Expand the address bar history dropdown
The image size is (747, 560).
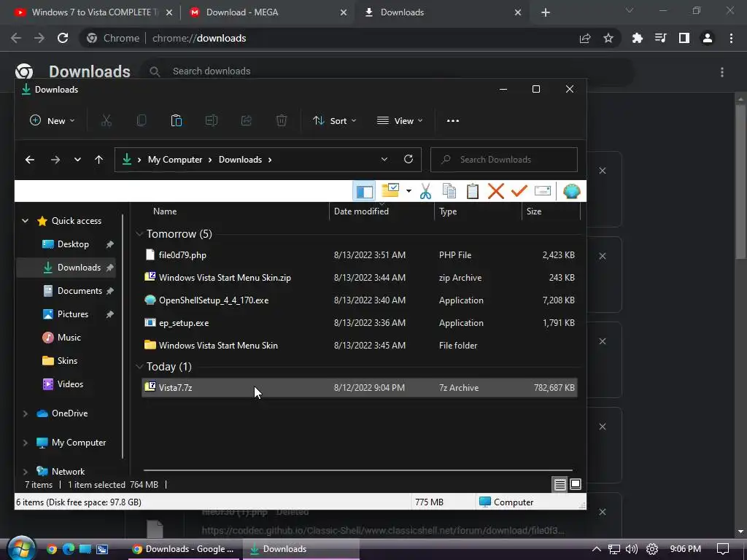point(384,160)
